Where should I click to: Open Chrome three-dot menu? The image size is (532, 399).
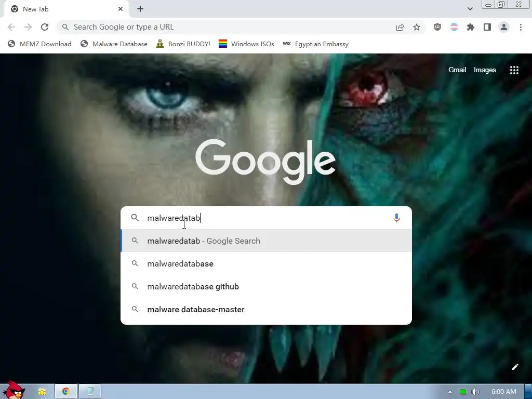click(521, 27)
